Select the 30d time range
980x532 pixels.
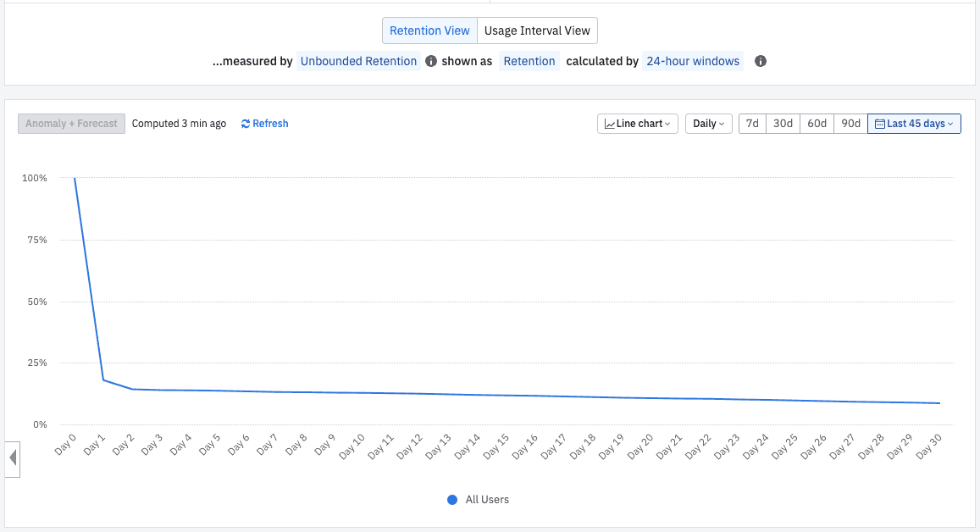pyautogui.click(x=783, y=124)
